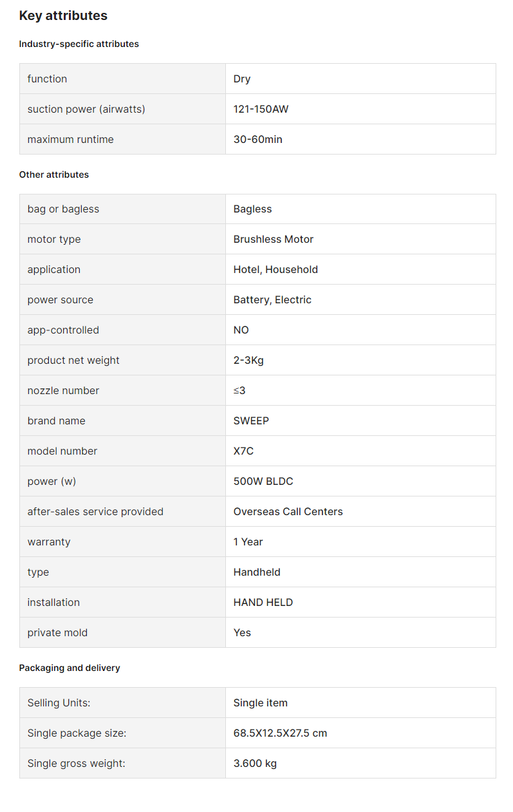Viewport: 513px width, 812px height.
Task: Click the app-controlled NO value
Action: click(241, 330)
